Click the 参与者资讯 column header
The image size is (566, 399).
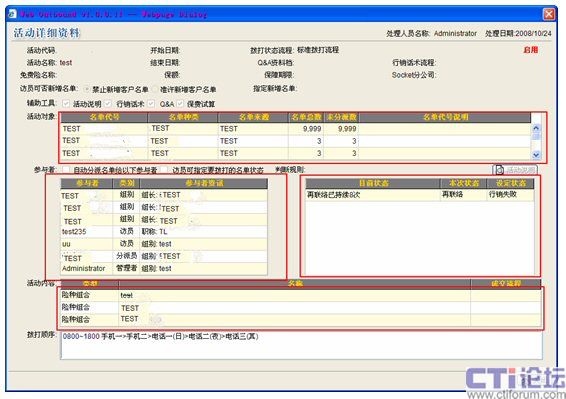[204, 183]
